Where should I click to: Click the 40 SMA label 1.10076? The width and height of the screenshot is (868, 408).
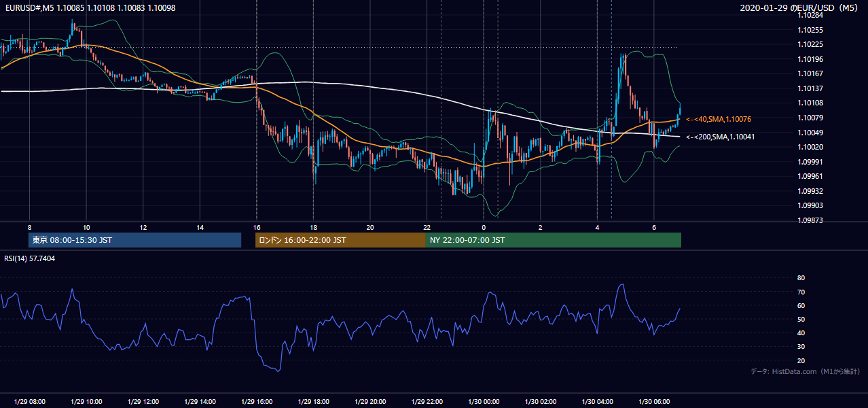click(719, 119)
